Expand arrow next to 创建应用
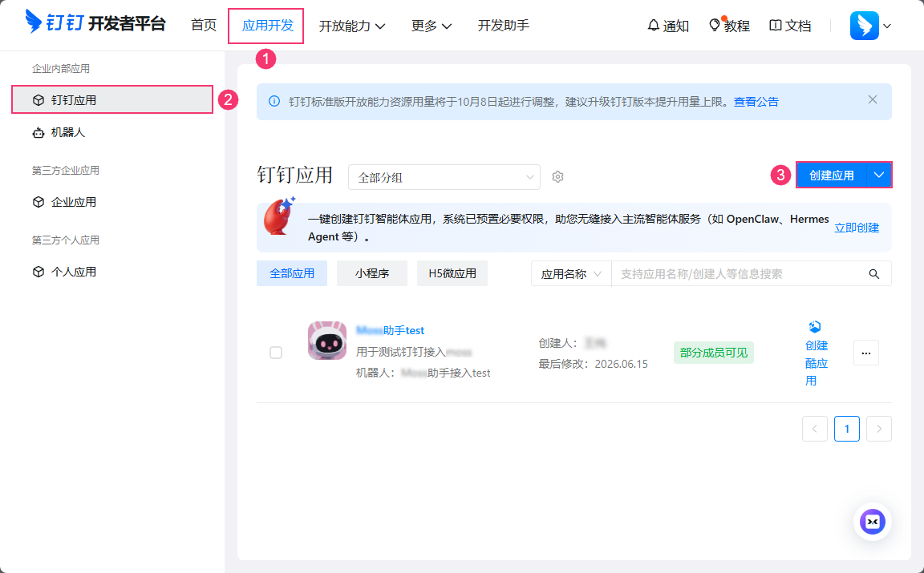The width and height of the screenshot is (924, 573). (879, 175)
